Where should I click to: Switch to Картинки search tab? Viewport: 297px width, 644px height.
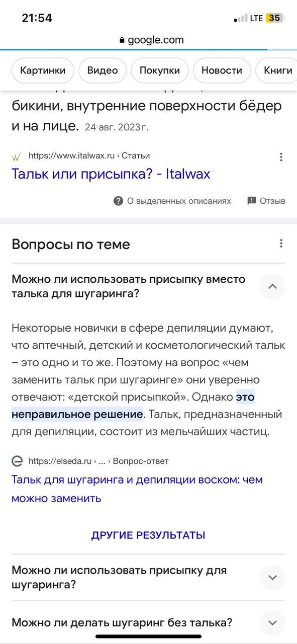(43, 70)
